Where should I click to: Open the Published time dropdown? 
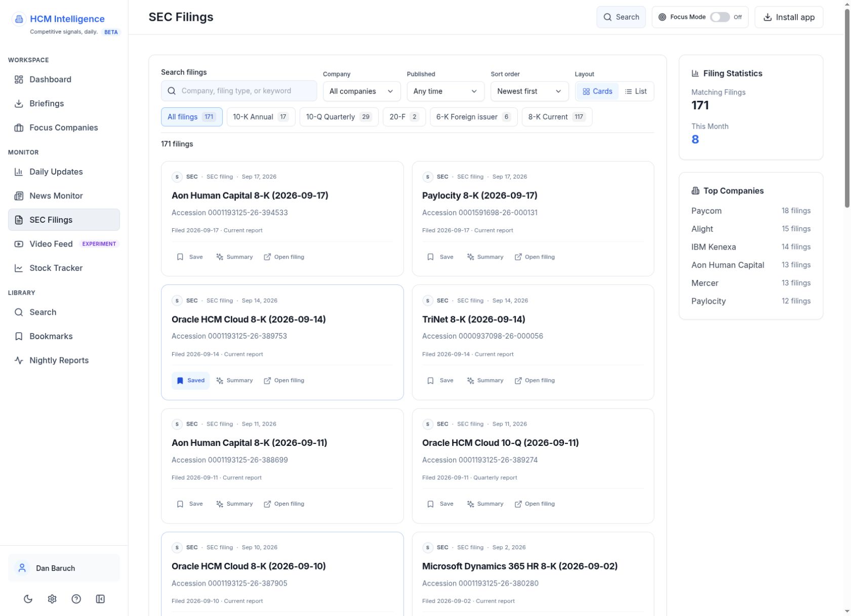coord(445,91)
